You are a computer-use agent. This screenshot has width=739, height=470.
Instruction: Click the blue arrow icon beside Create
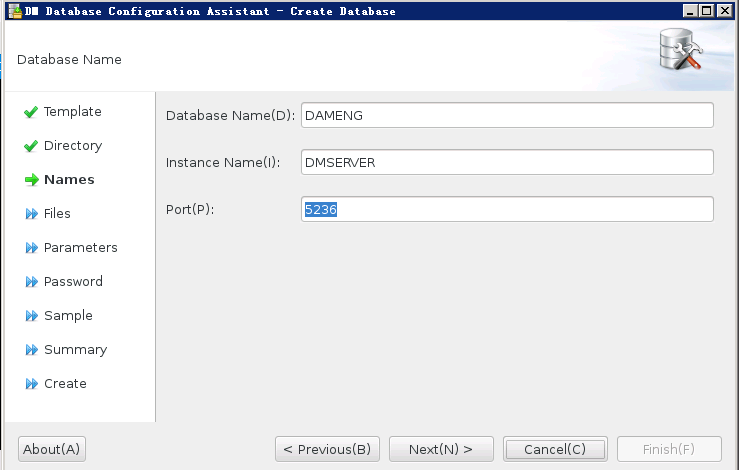pyautogui.click(x=32, y=383)
